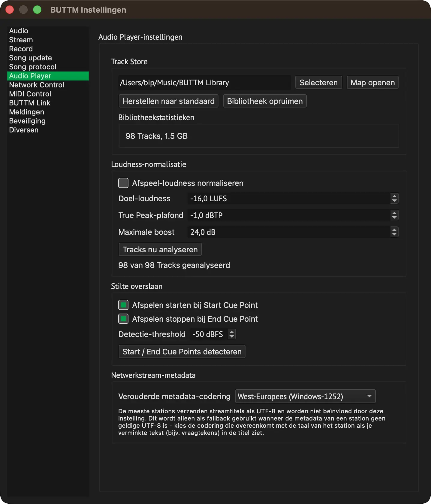The width and height of the screenshot is (431, 504).
Task: Open the Song update settings
Action: 48,58
